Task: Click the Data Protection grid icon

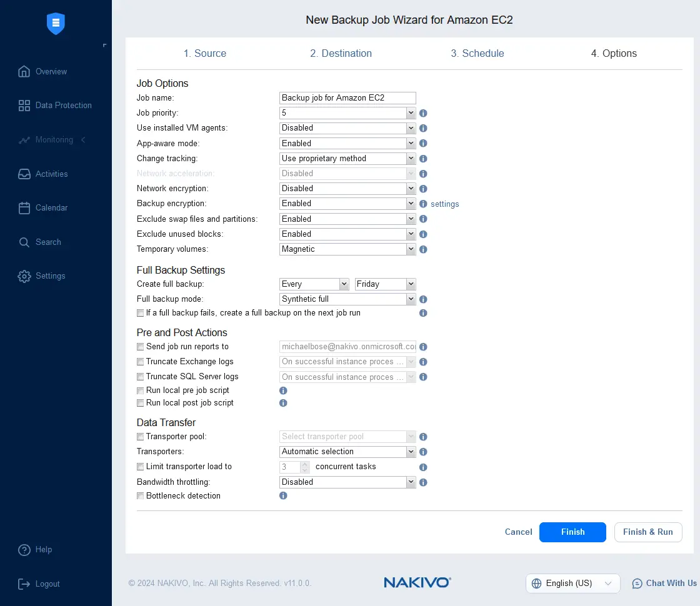Action: tap(24, 106)
